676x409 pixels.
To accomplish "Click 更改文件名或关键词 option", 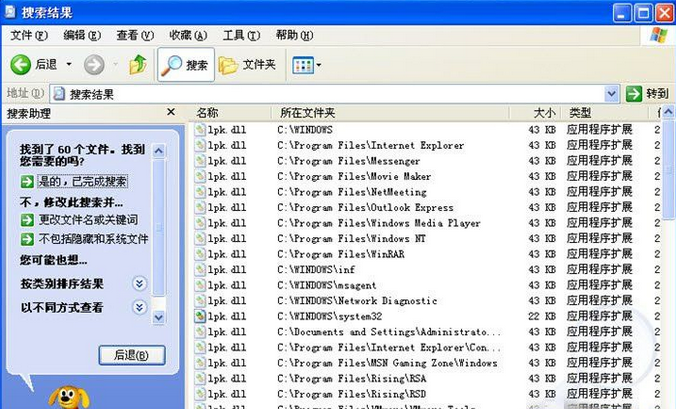I will click(x=88, y=220).
